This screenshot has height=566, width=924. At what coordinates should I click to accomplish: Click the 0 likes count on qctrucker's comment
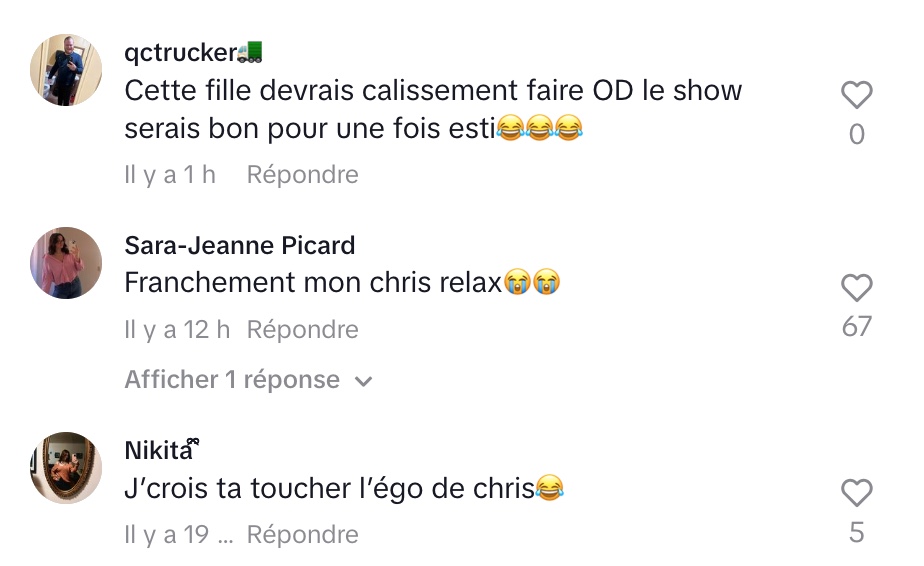856,134
